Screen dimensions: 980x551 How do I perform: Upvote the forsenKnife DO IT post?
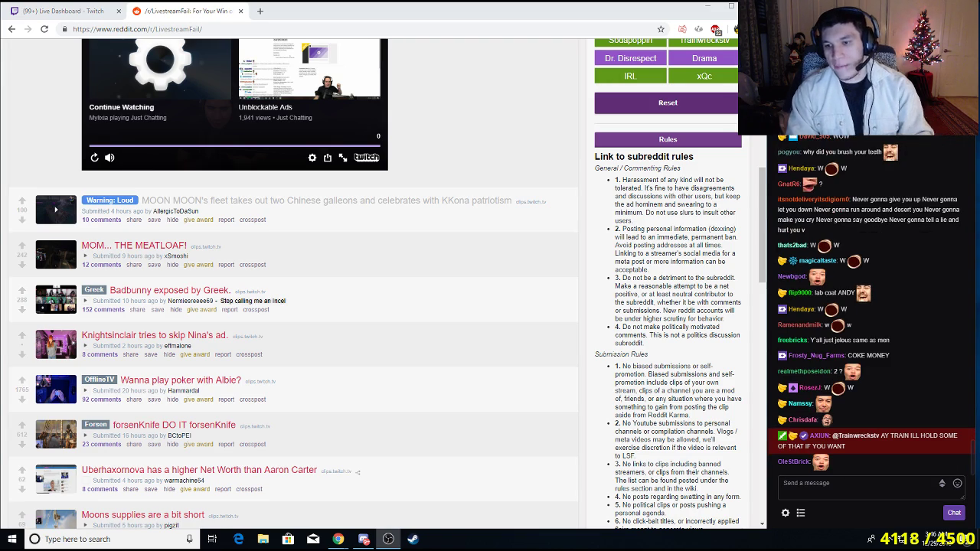22,425
